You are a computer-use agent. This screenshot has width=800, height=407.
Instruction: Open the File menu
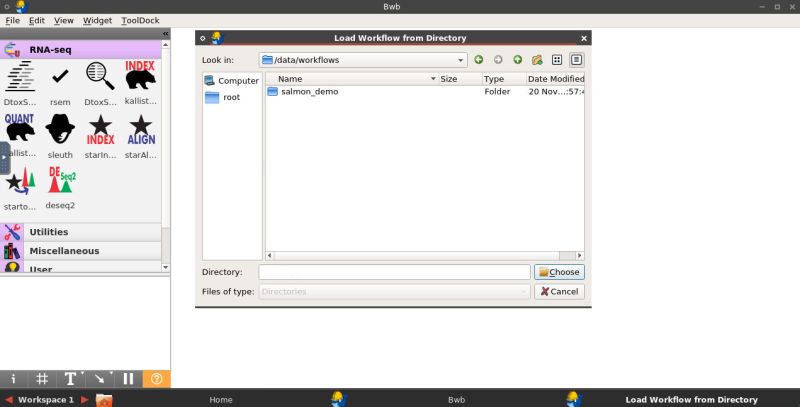click(13, 20)
